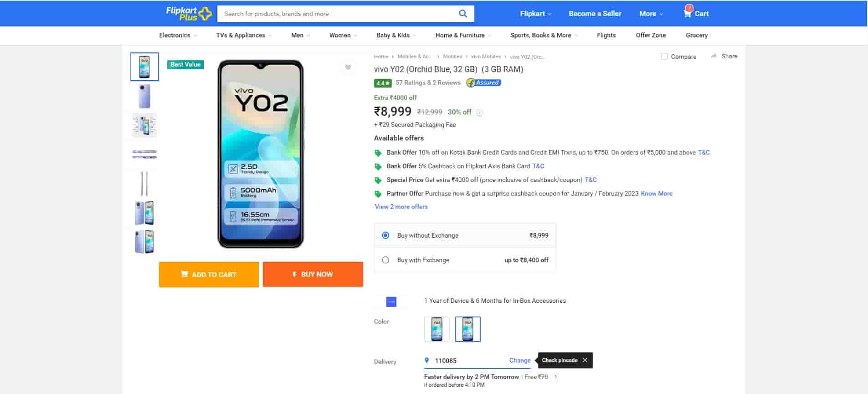
Task: Click price info icon beside 30% off
Action: [x=479, y=113]
